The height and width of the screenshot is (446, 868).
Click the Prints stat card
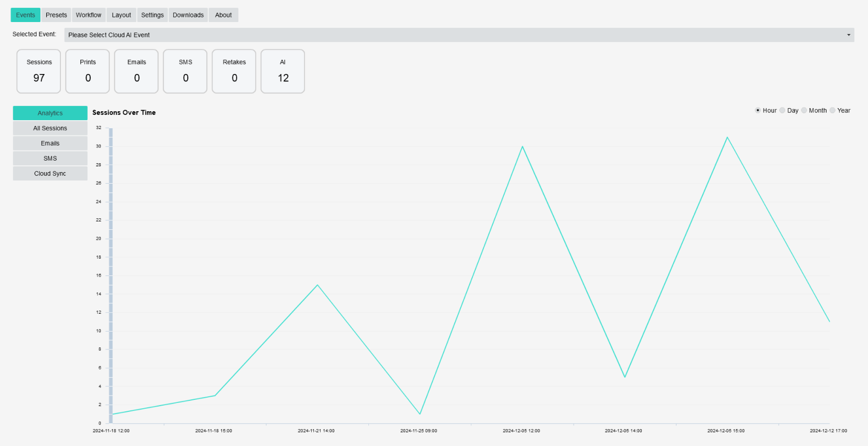pyautogui.click(x=88, y=71)
